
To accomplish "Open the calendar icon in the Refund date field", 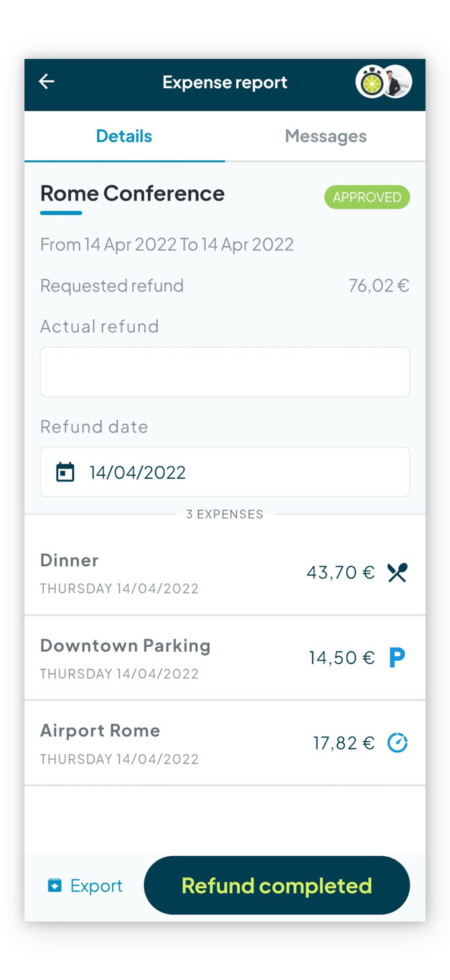I will [64, 471].
